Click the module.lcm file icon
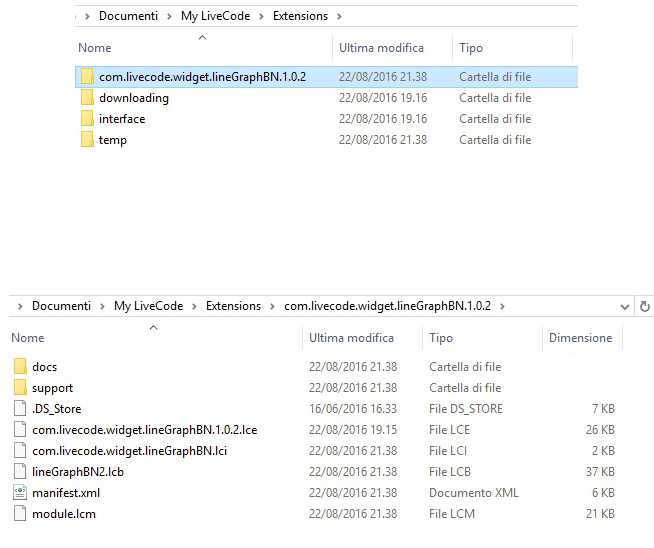Screen dimensions: 654x548 coord(20,513)
